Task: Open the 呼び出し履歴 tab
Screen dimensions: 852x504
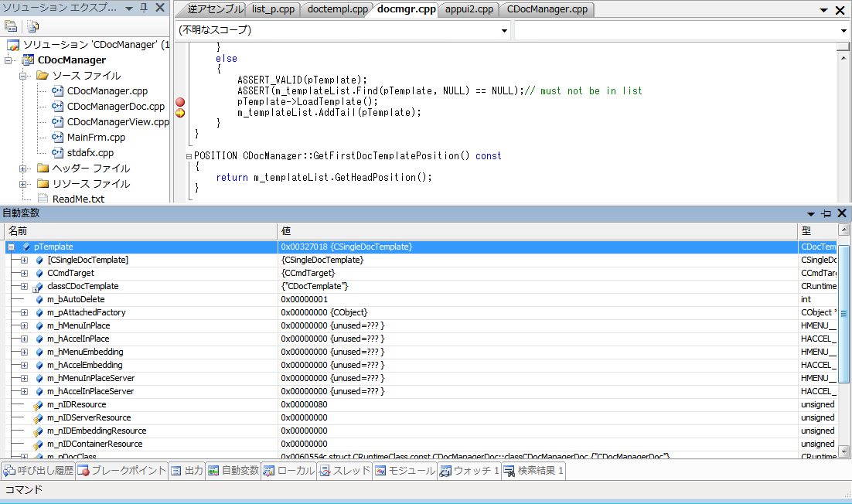Action: coord(39,470)
